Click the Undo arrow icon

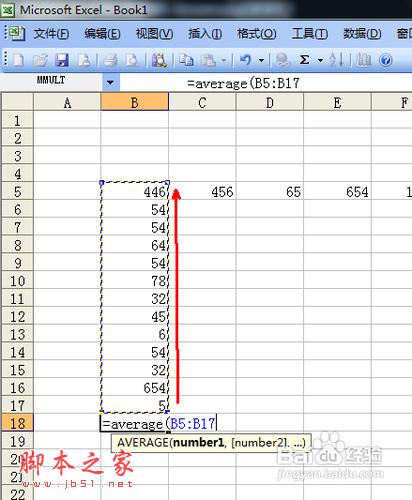pos(246,60)
